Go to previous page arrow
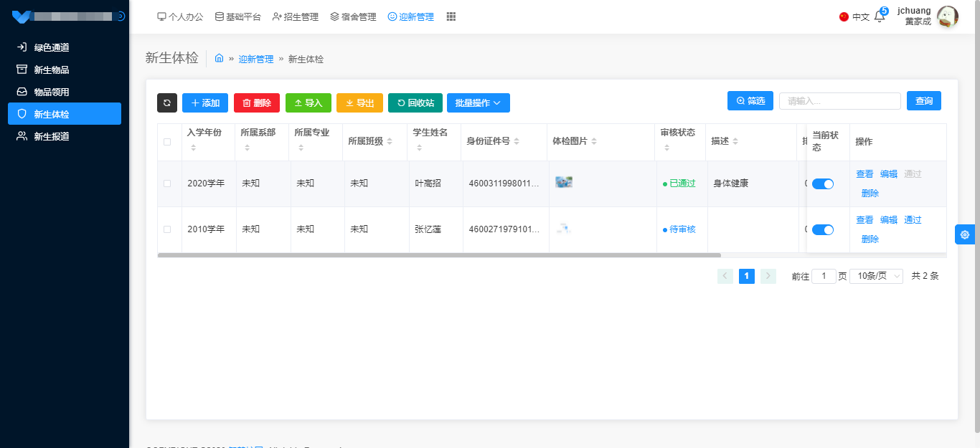The width and height of the screenshot is (980, 448). 725,276
